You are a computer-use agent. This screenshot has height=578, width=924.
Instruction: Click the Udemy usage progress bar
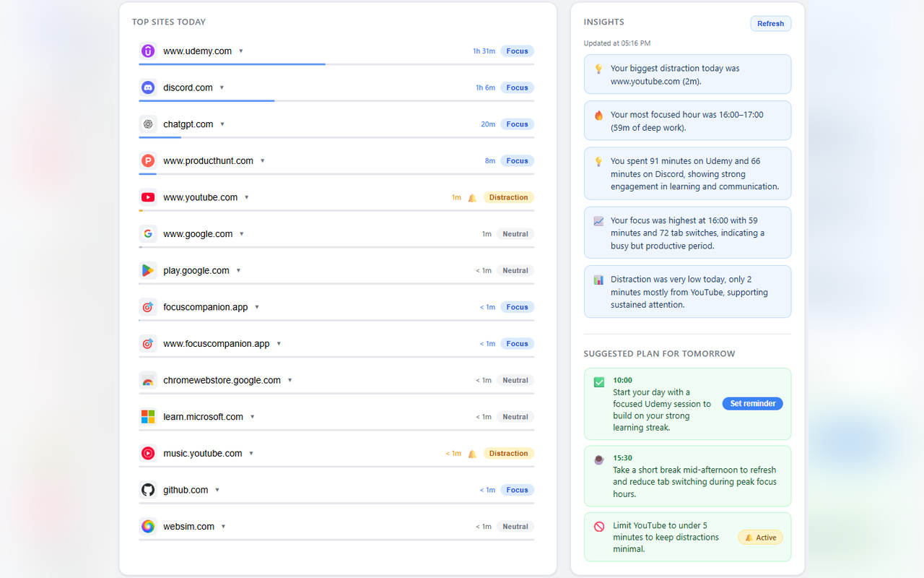coord(336,64)
